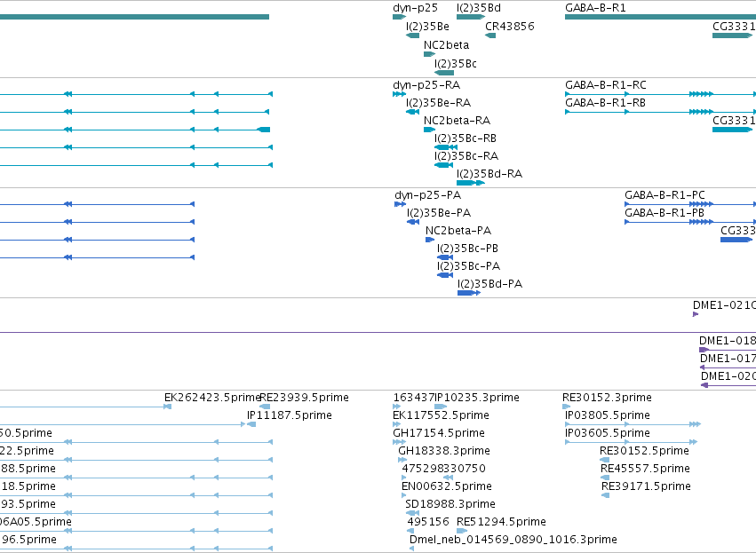
Task: Click the NC2beta-RA transcript glyph
Action: tap(429, 130)
